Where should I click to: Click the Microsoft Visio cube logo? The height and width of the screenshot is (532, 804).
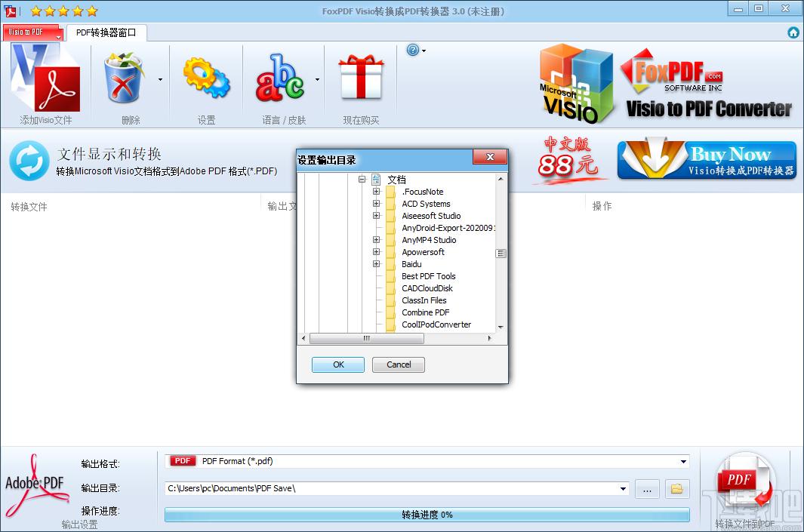(576, 84)
